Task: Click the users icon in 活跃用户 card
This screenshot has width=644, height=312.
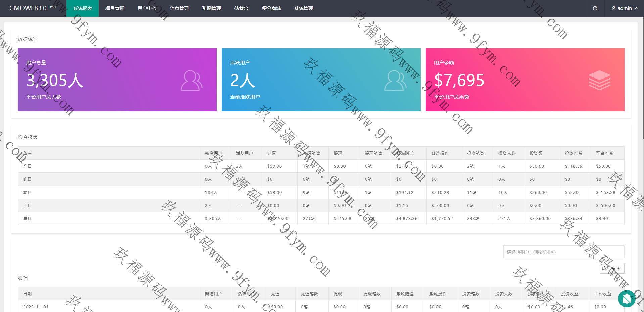Action: [395, 81]
